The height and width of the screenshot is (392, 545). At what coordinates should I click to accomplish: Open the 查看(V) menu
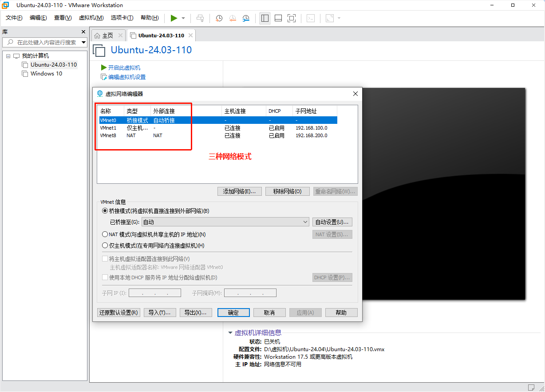click(63, 18)
